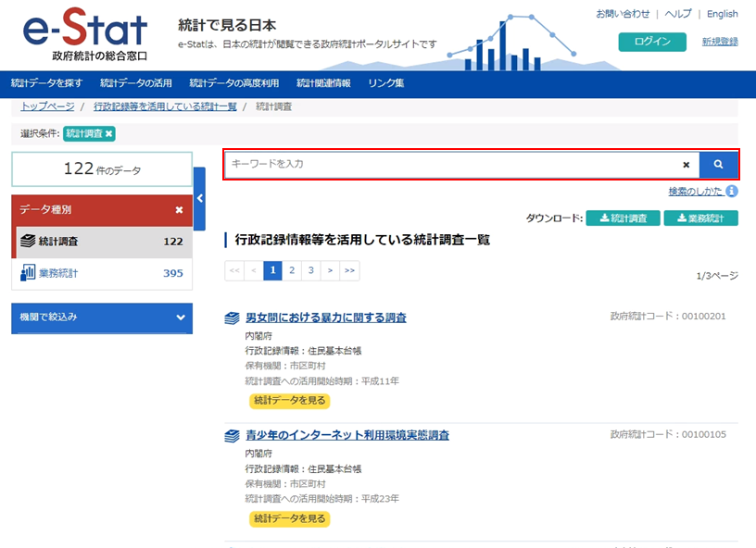
Task: Click the e-Stat logo
Action: (85, 34)
